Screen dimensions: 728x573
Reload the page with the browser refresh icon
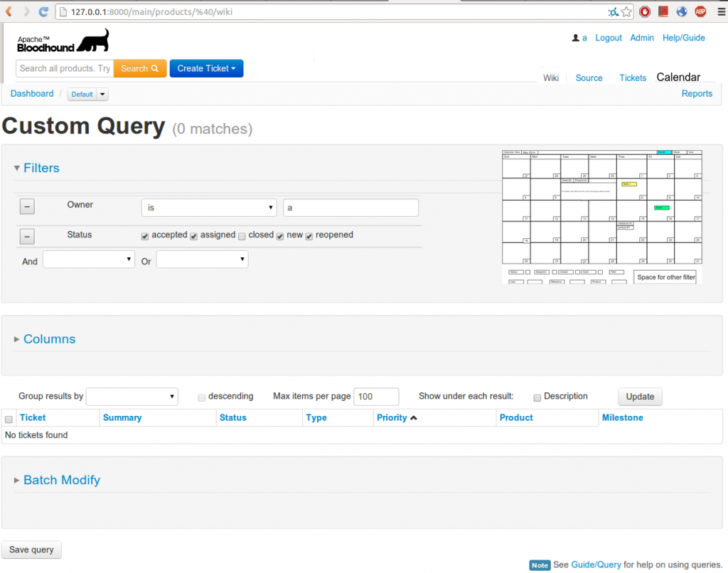(43, 11)
